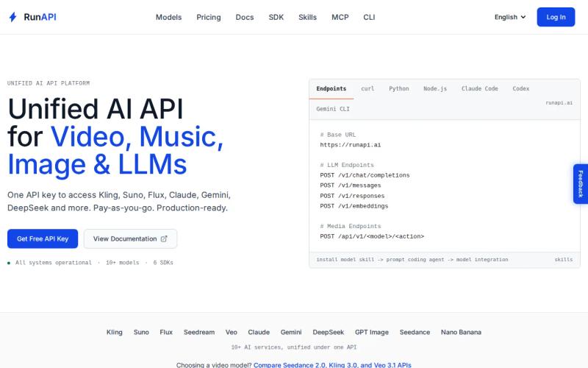This screenshot has width=588, height=368.
Task: Open the English language dropdown
Action: point(510,17)
